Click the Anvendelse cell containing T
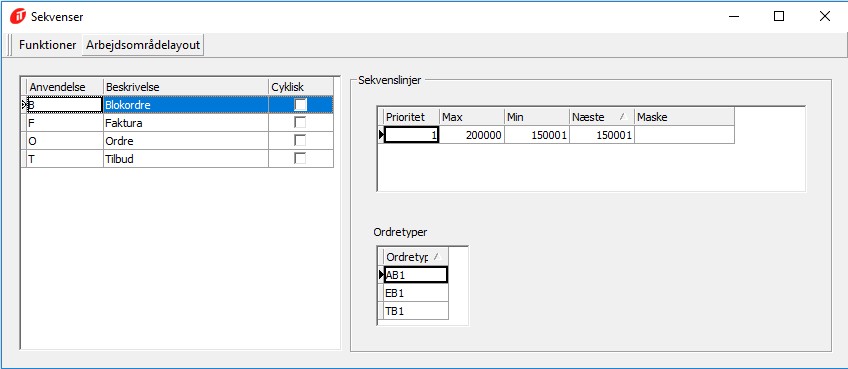 pyautogui.click(x=65, y=159)
